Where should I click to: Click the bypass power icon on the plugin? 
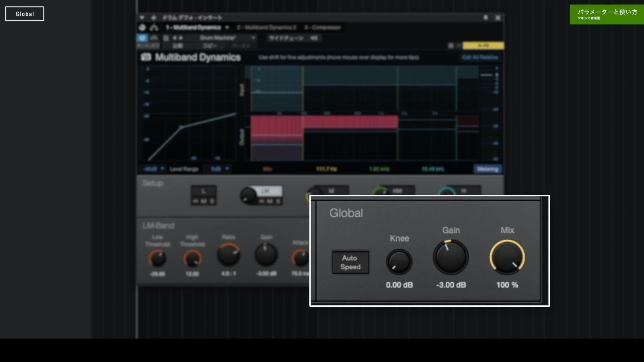(142, 38)
